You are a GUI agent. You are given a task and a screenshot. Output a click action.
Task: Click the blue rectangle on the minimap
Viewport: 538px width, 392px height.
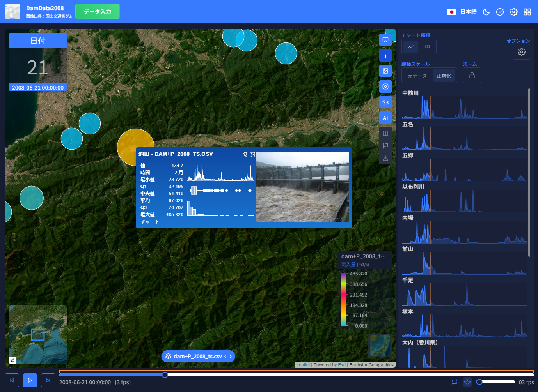(38, 335)
